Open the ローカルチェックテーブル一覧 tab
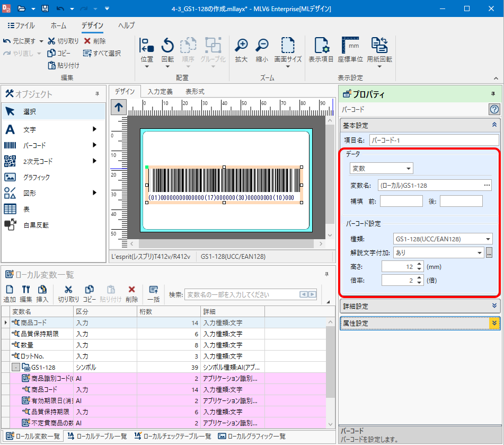This screenshot has height=445, width=504. point(173,437)
